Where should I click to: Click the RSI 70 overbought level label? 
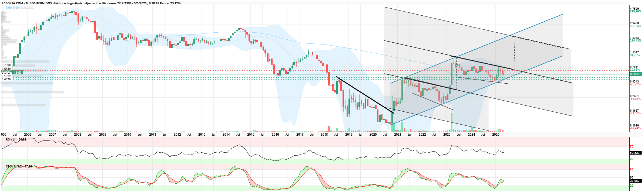[x=632, y=147]
